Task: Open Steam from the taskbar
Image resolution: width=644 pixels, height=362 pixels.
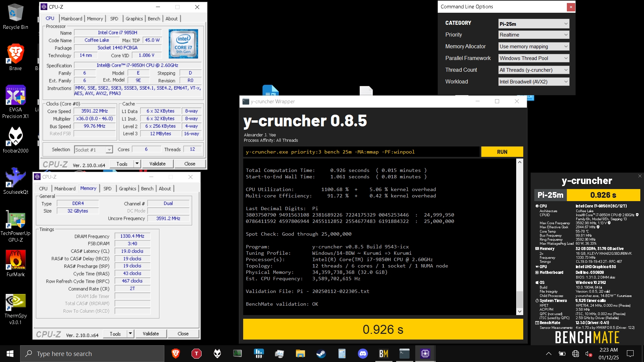Action: (x=321, y=354)
